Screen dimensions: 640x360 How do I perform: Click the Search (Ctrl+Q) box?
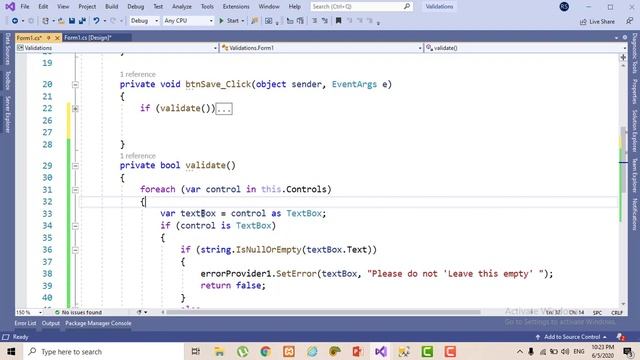(361, 7)
